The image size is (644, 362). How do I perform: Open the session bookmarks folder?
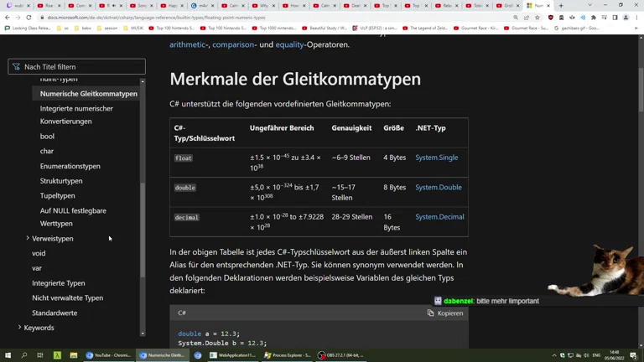107,28
